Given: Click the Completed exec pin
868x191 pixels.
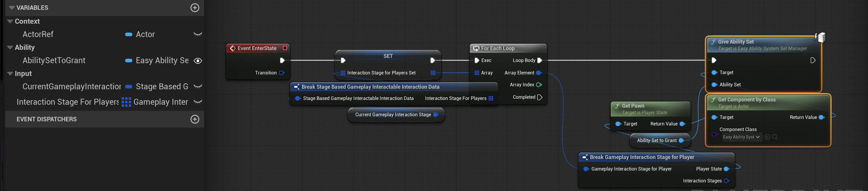Looking at the screenshot, I should tap(540, 97).
